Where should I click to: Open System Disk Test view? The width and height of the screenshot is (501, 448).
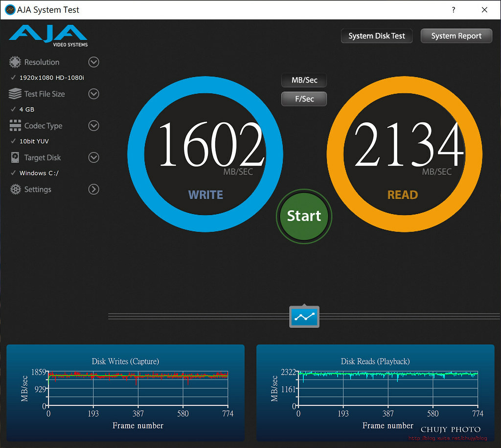pos(377,36)
